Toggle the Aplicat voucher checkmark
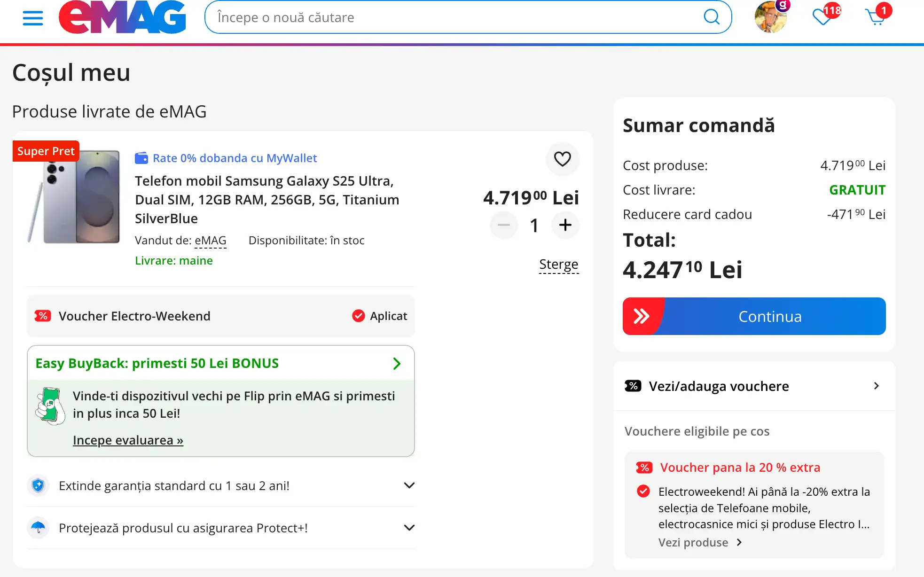The image size is (924, 577). [x=359, y=316]
